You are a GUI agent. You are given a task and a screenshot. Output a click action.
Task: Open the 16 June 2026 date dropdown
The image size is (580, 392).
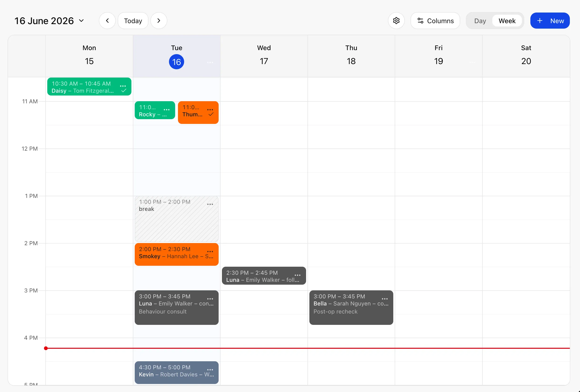(x=49, y=21)
